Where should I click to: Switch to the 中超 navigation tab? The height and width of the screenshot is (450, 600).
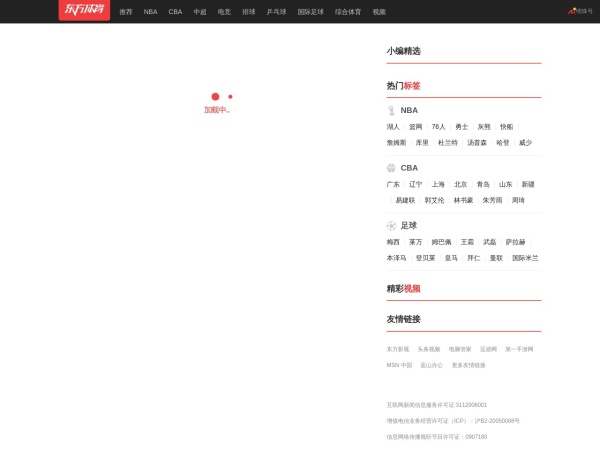pyautogui.click(x=200, y=12)
